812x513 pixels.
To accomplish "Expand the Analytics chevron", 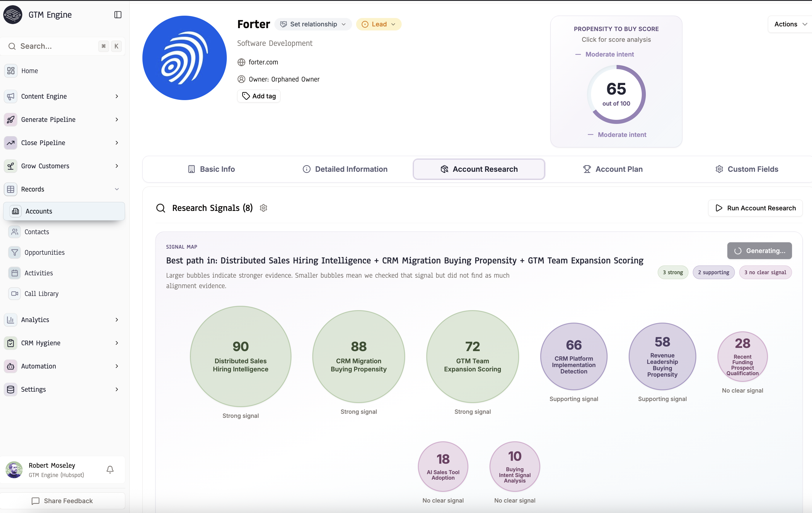I will 117,320.
